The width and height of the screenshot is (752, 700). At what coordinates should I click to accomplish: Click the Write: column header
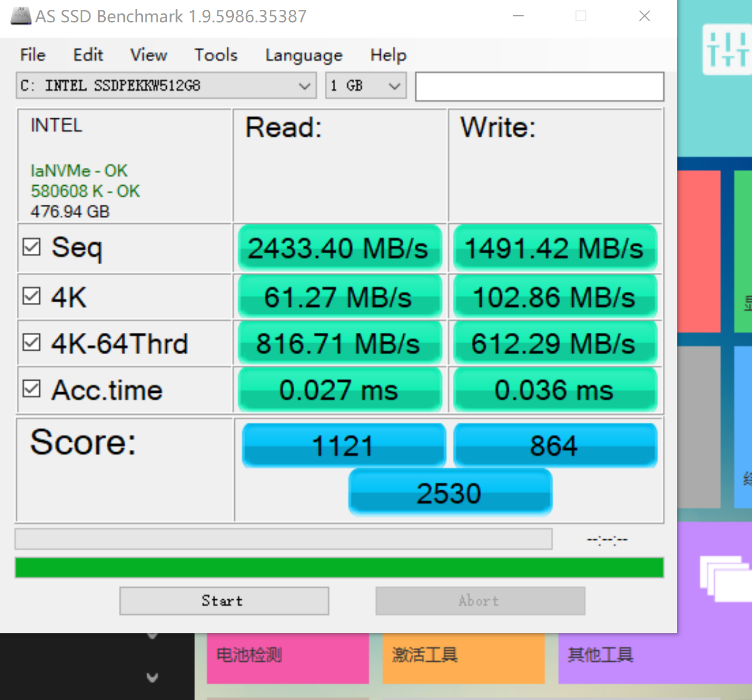point(498,127)
